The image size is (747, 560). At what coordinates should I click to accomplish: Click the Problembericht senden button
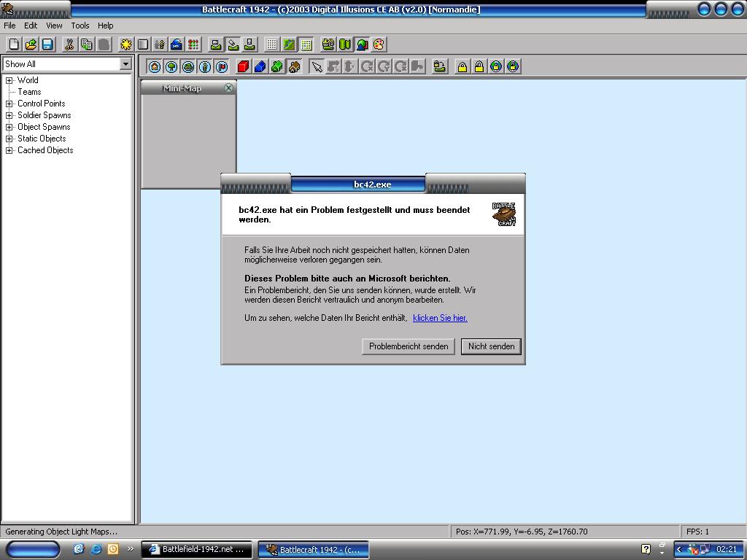[409, 346]
